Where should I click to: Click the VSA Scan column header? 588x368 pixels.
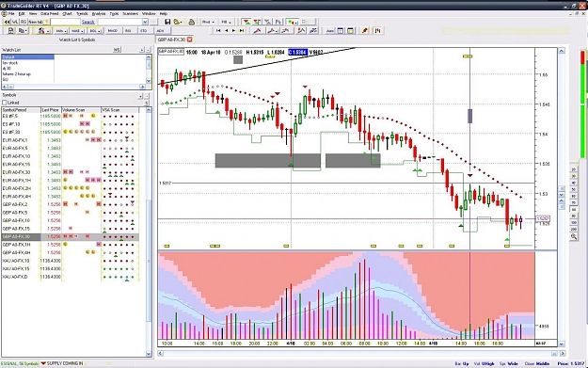tap(119, 110)
